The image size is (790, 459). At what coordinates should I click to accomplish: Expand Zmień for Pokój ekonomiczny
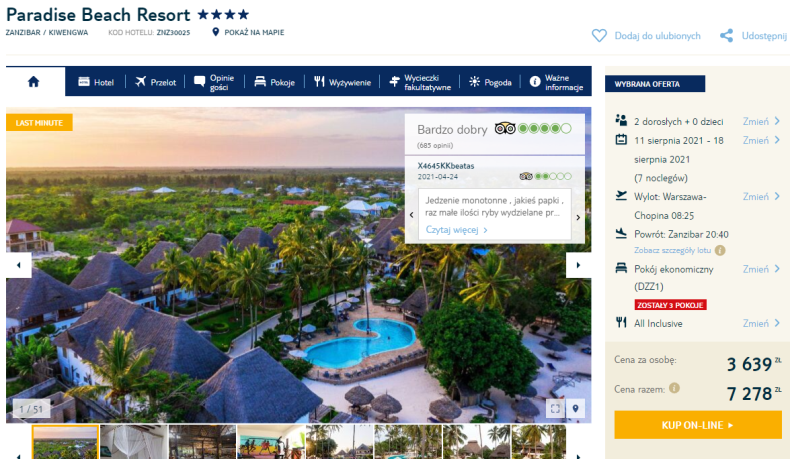(x=761, y=270)
